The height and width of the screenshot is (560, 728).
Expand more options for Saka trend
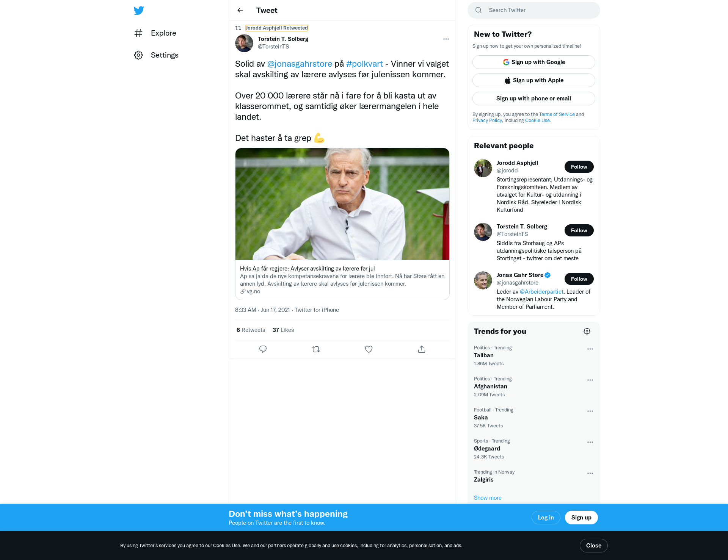590,411
